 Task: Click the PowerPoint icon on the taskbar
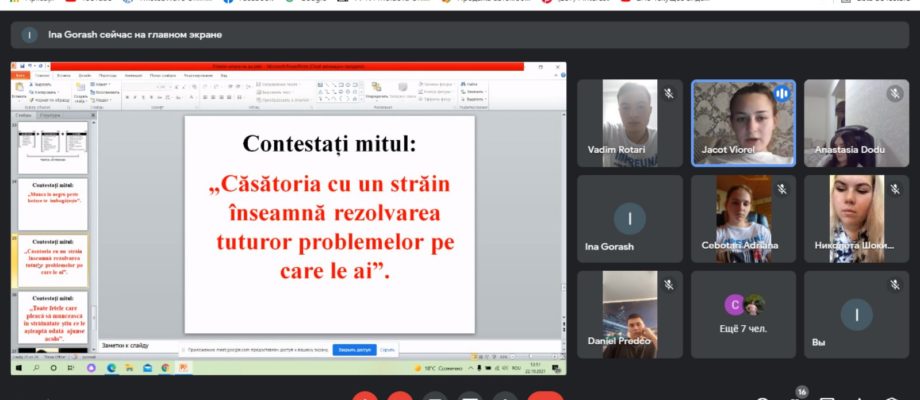[x=184, y=368]
